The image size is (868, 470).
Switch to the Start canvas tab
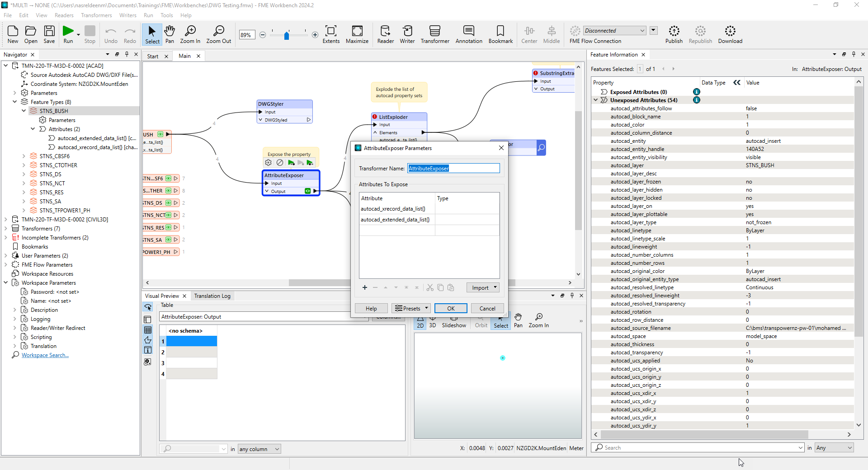click(153, 56)
